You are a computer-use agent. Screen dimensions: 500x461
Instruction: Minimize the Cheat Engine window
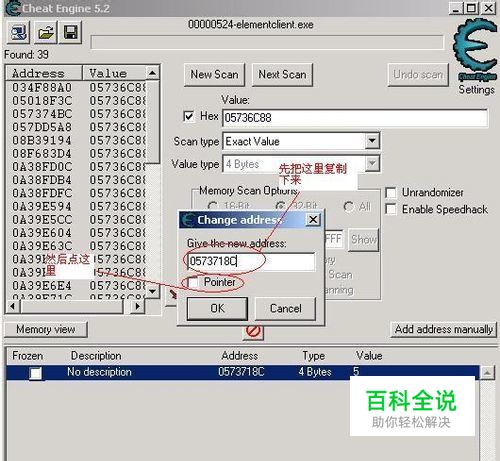point(456,8)
